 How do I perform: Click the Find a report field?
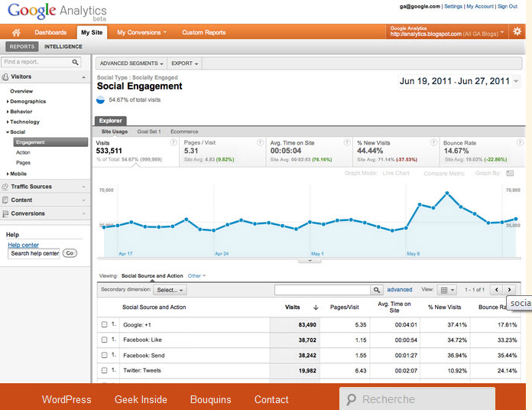tap(36, 62)
